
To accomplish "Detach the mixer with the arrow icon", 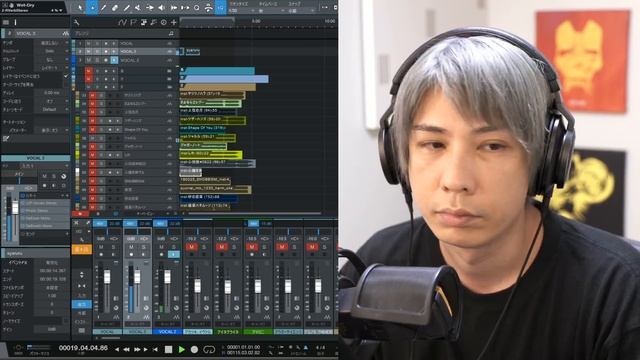I will click(x=88, y=223).
